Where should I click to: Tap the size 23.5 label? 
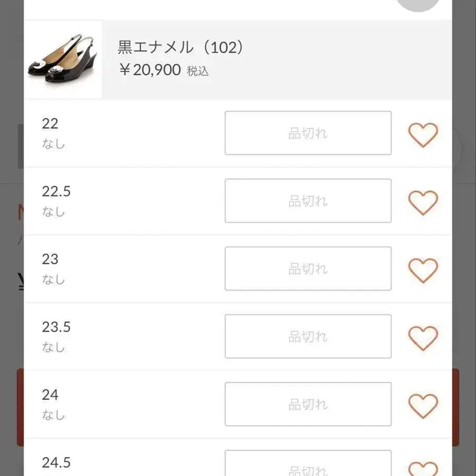(56, 327)
